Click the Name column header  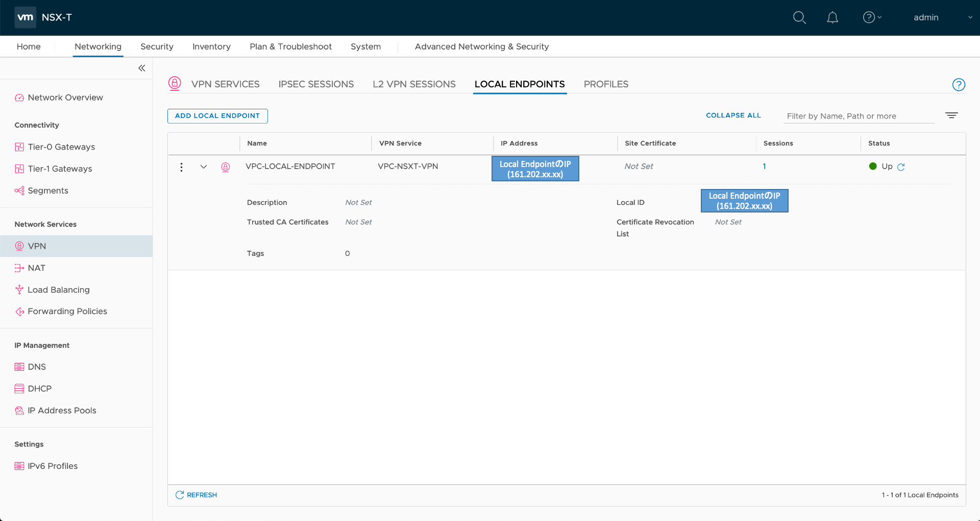tap(257, 144)
